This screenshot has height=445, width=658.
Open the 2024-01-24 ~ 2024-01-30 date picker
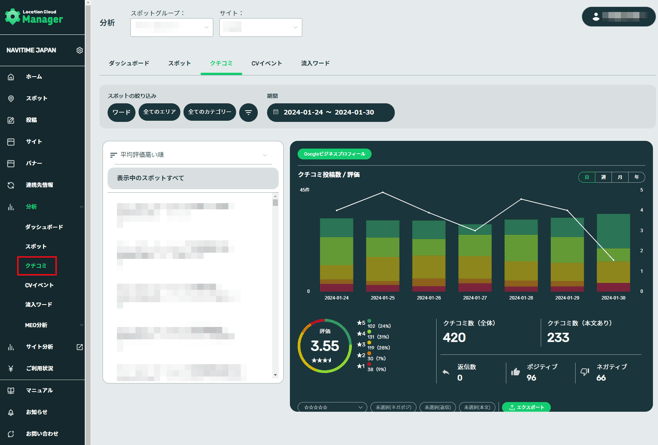pyautogui.click(x=331, y=113)
